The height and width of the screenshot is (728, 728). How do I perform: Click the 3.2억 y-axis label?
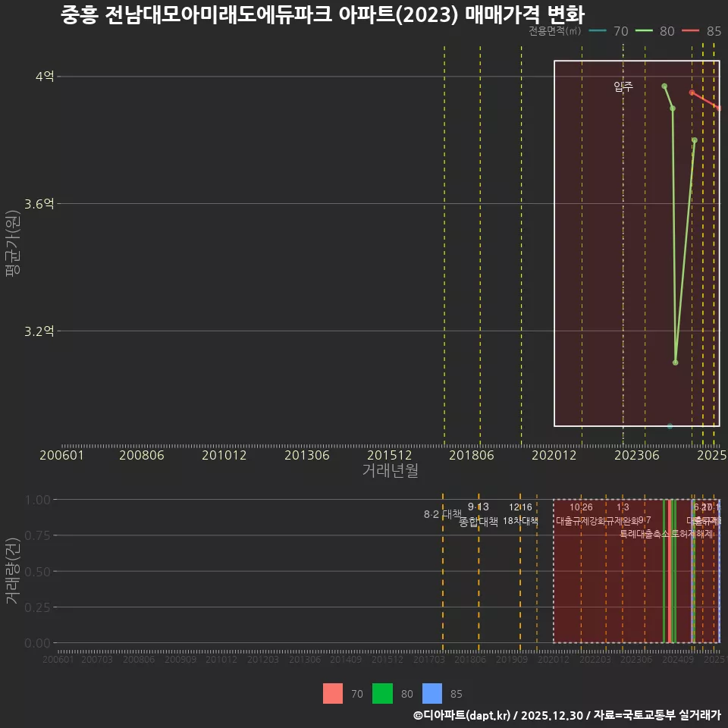pos(39,331)
